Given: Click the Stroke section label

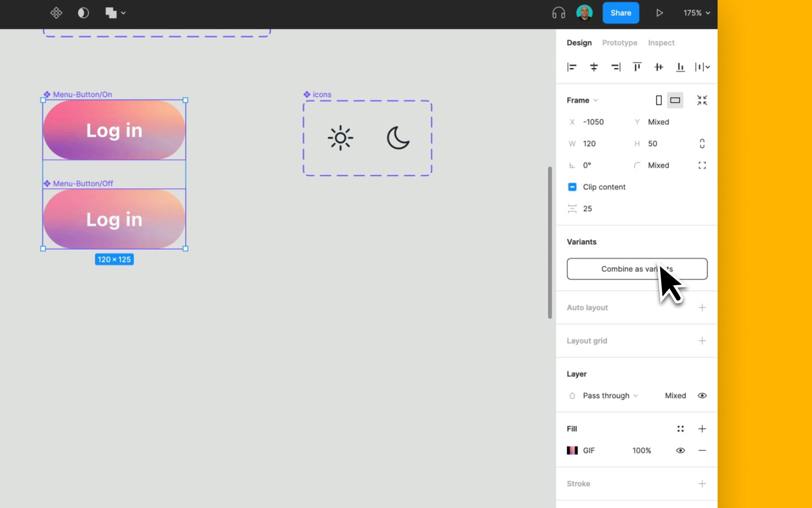Looking at the screenshot, I should click(578, 484).
